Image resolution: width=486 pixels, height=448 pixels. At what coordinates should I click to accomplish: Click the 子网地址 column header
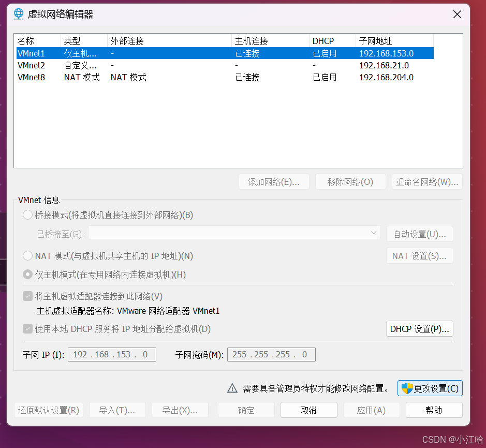coord(394,40)
